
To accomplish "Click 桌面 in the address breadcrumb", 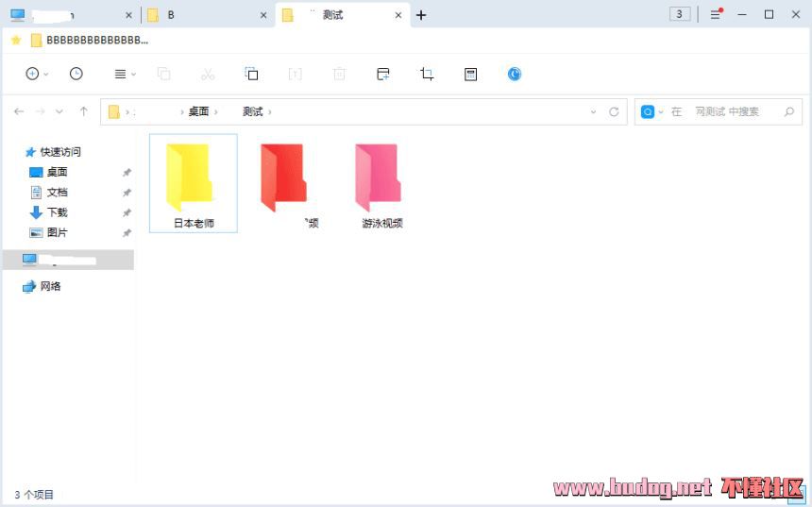I will point(198,111).
